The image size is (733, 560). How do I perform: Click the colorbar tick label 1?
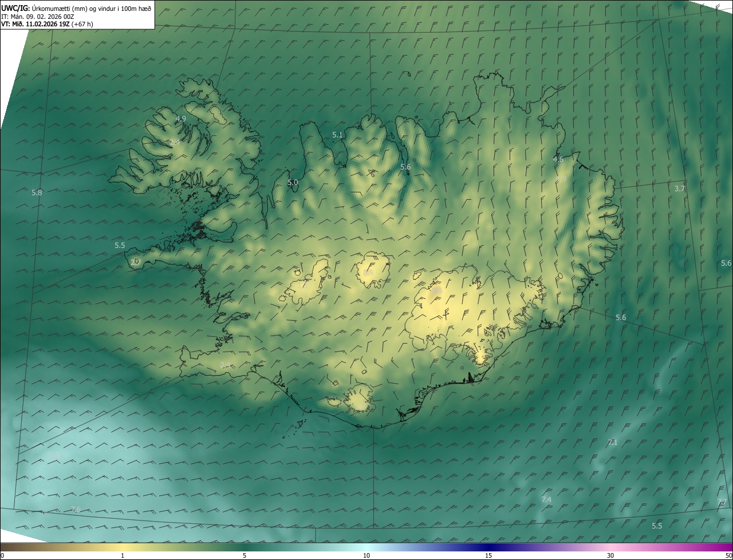coord(123,555)
